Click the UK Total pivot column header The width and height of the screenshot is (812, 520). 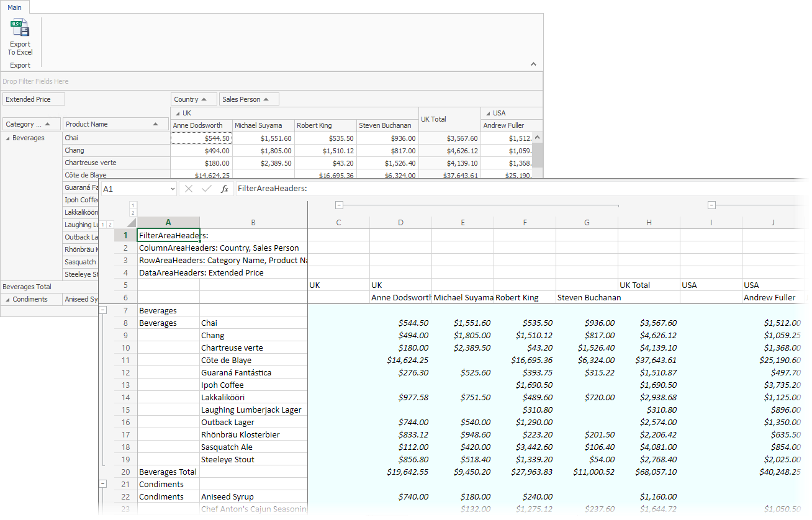(449, 119)
